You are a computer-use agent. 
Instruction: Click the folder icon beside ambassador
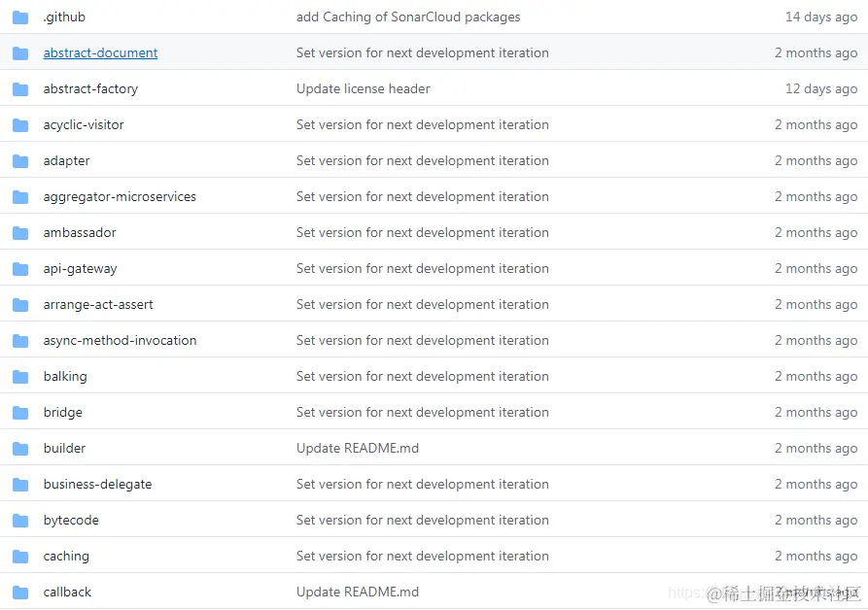click(x=20, y=233)
